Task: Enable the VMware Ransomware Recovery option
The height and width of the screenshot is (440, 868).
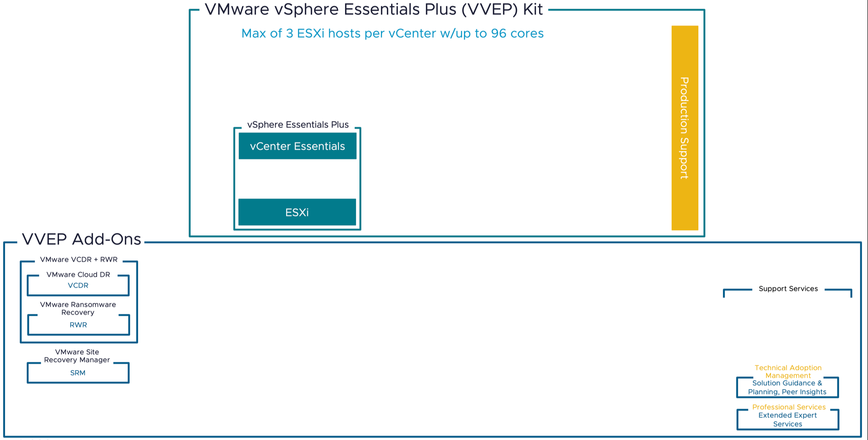Action: (78, 308)
